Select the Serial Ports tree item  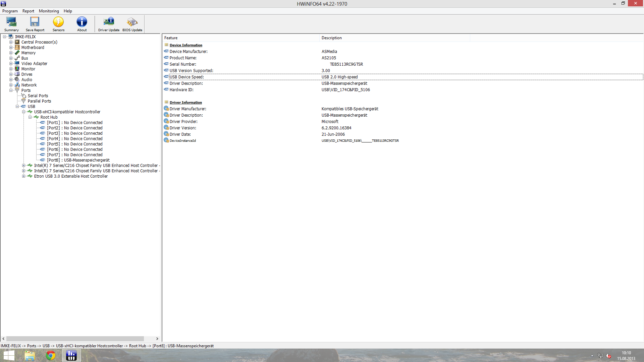coord(38,96)
